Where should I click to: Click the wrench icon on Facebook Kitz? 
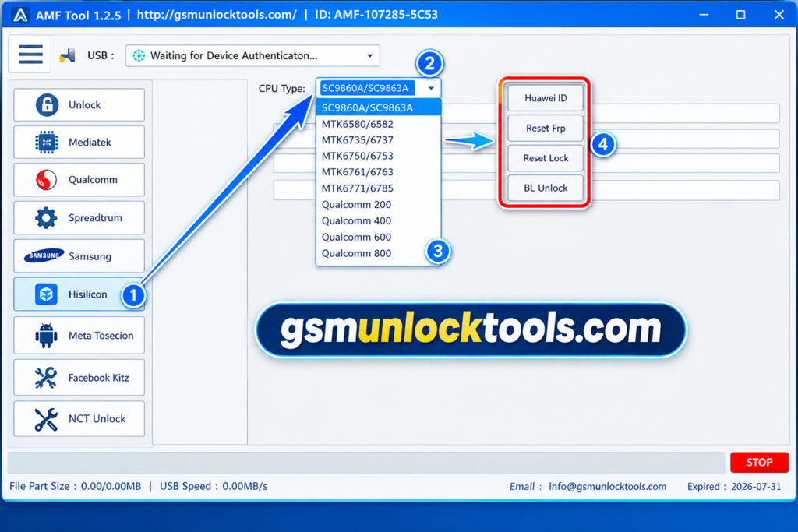[46, 377]
